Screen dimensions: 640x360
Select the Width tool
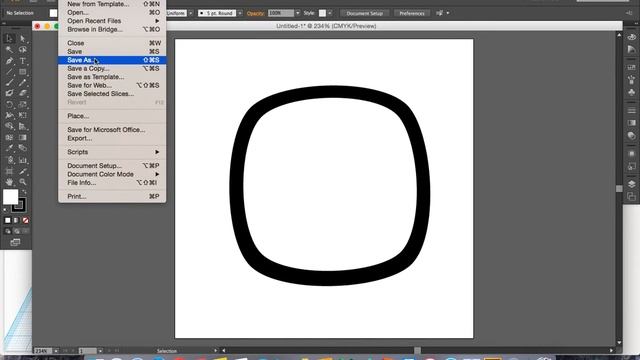9,116
